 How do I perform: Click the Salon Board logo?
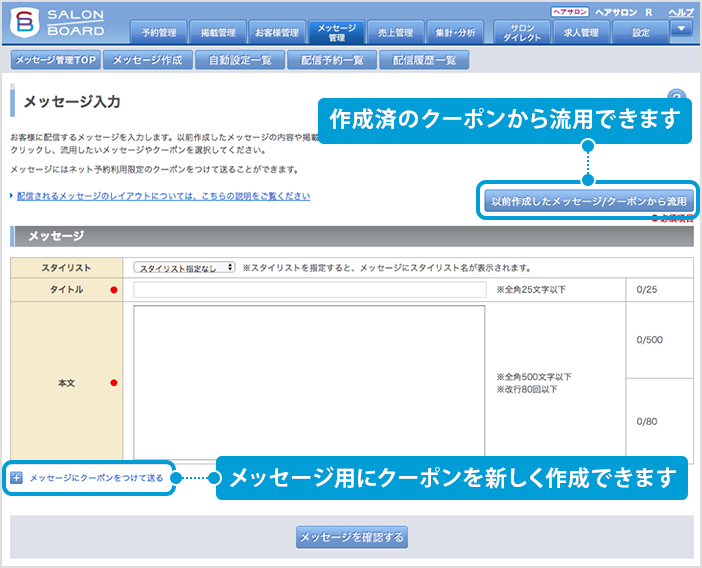pos(58,22)
